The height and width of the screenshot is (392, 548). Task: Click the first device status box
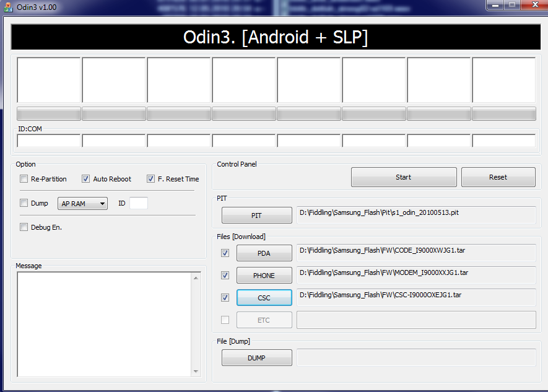coord(49,80)
